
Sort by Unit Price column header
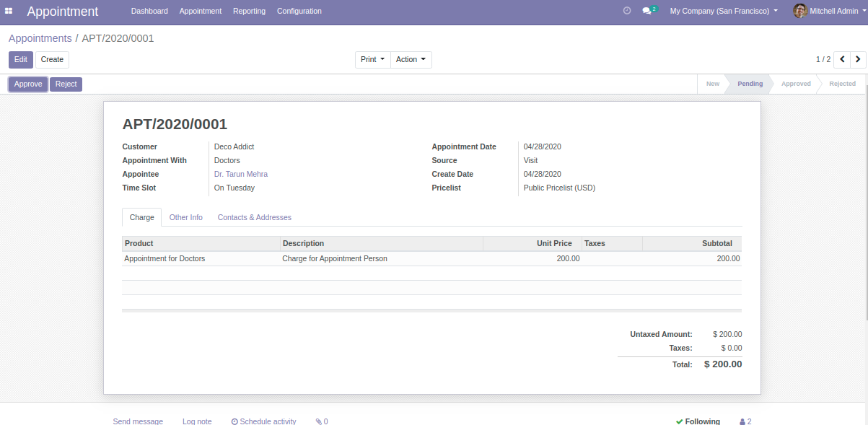tap(554, 244)
